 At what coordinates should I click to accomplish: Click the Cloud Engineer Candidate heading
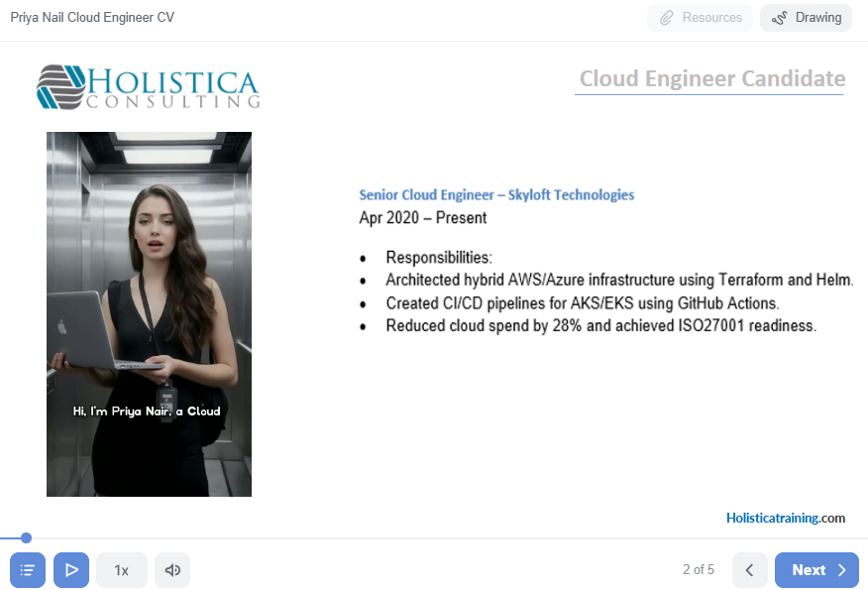711,78
